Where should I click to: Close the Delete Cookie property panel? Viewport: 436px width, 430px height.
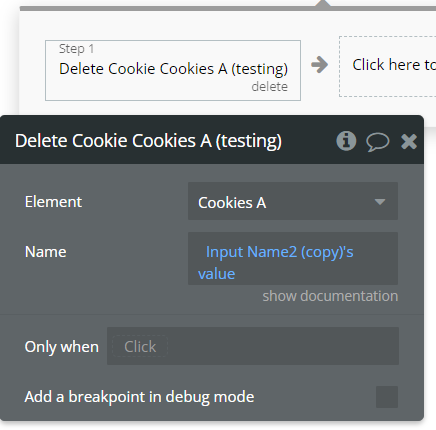pyautogui.click(x=409, y=141)
